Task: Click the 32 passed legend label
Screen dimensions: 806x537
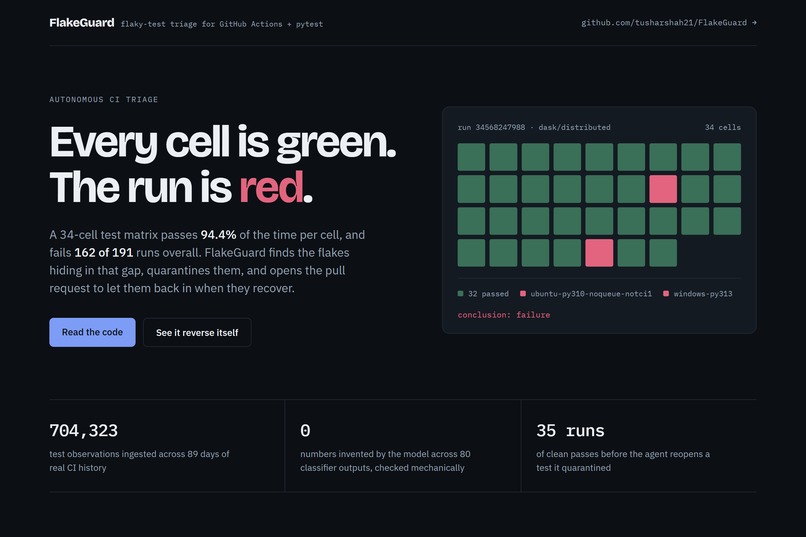Action: click(488, 294)
